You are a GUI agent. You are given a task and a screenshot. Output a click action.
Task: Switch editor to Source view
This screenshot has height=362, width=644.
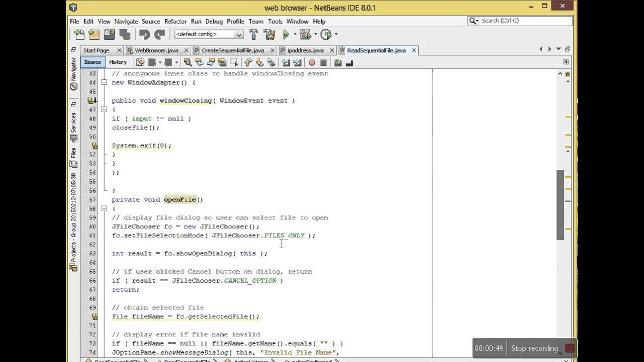92,62
